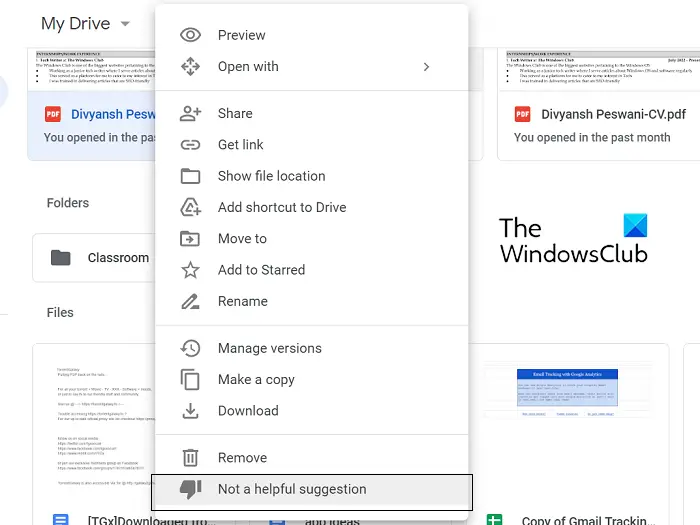700x525 pixels.
Task: Click the CV preview thumbnail on highlighted card
Action: [92, 69]
